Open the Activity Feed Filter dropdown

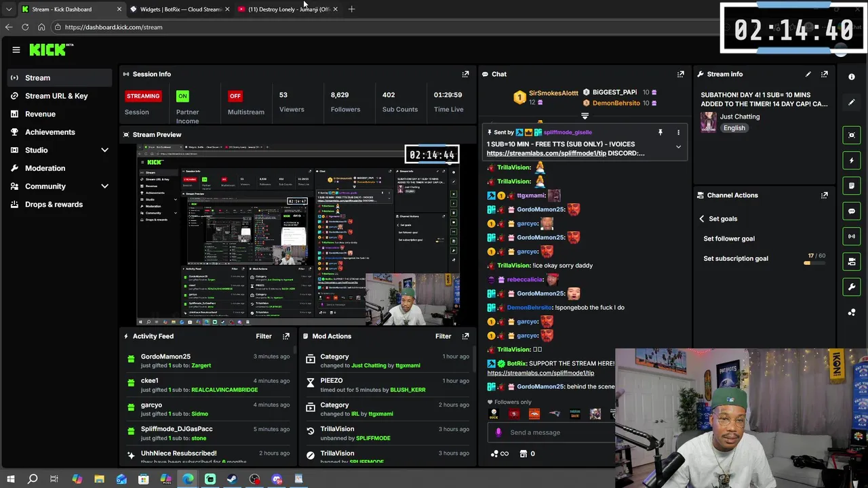pos(264,336)
